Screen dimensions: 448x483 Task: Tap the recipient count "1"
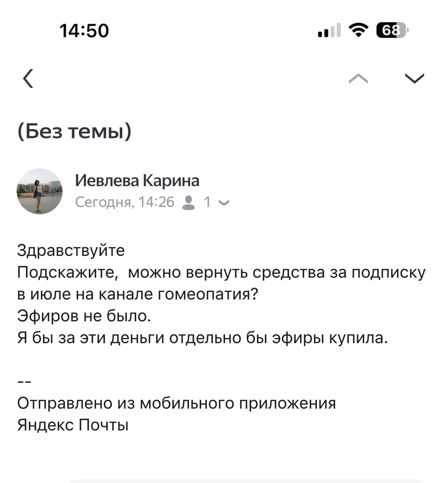[x=207, y=203]
